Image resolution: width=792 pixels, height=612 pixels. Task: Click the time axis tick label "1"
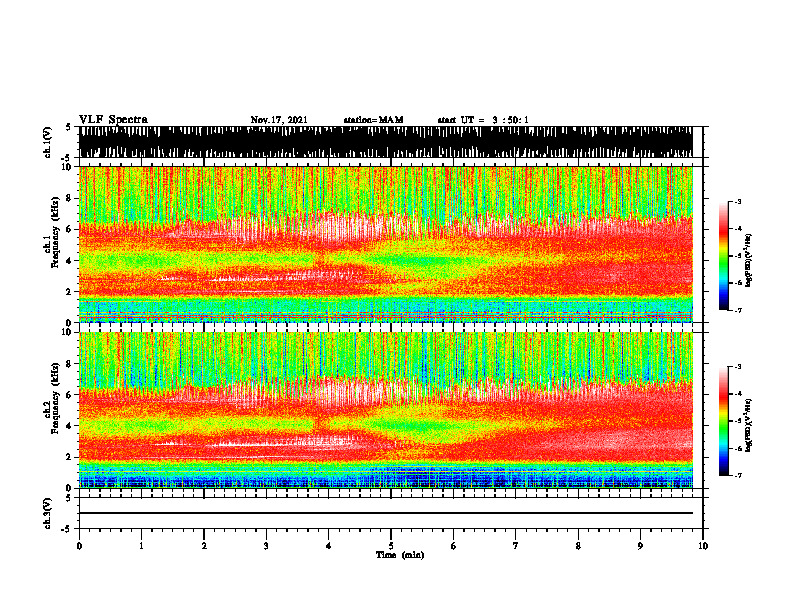click(141, 546)
